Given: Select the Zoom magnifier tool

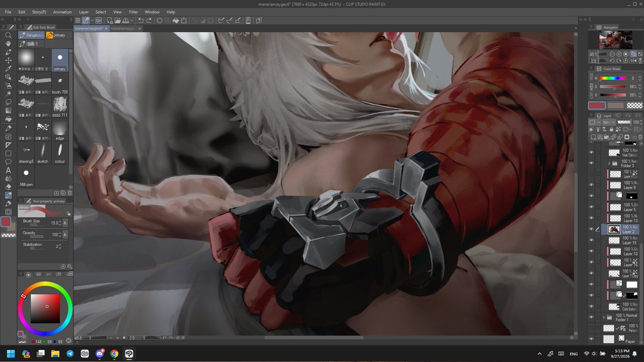Looking at the screenshot, I should pyautogui.click(x=9, y=35).
